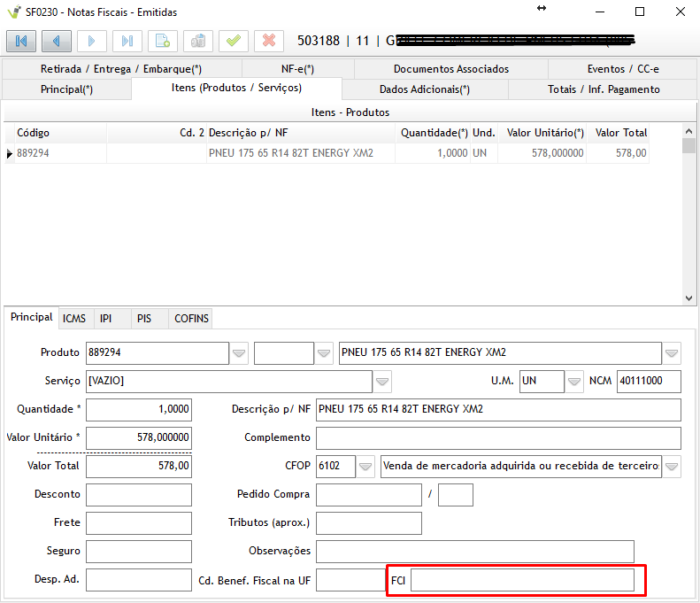The height and width of the screenshot is (603, 700).
Task: Open the Totais / Inf. Pagamento tab
Action: coord(604,89)
